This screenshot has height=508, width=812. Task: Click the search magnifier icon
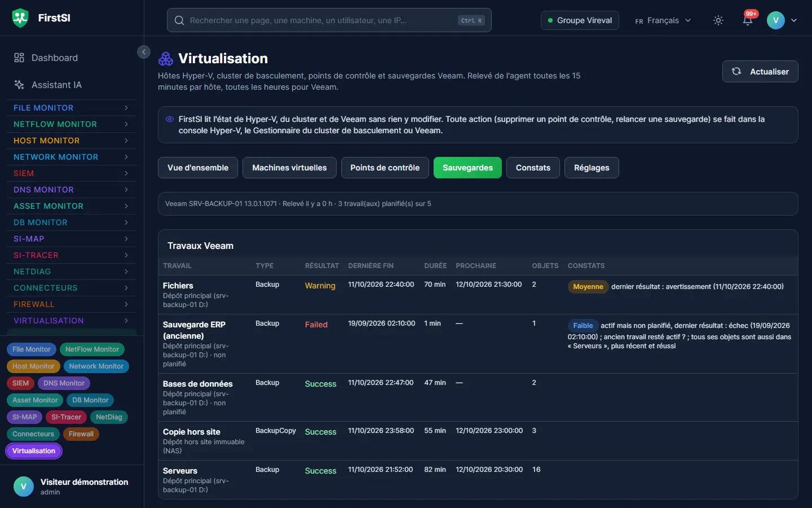click(x=179, y=20)
